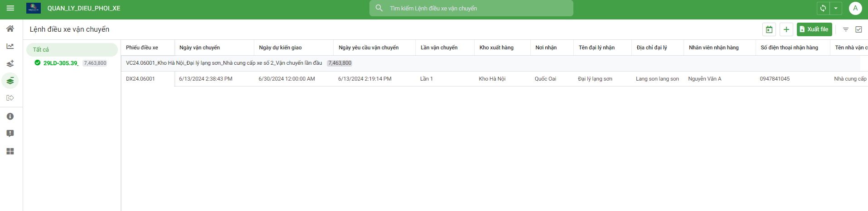Open the apps grid icon in sidebar
This screenshot has width=868, height=211.
(x=10, y=151)
